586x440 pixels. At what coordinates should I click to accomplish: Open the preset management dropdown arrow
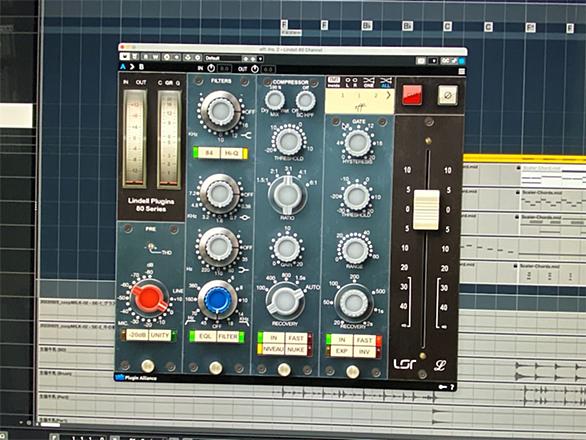point(260,59)
